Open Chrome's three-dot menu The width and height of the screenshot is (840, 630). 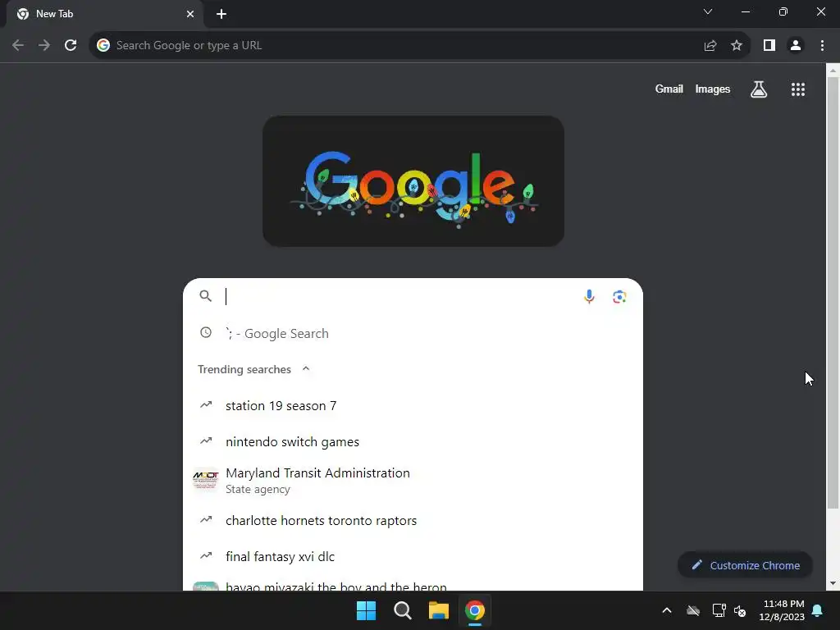[822, 46]
